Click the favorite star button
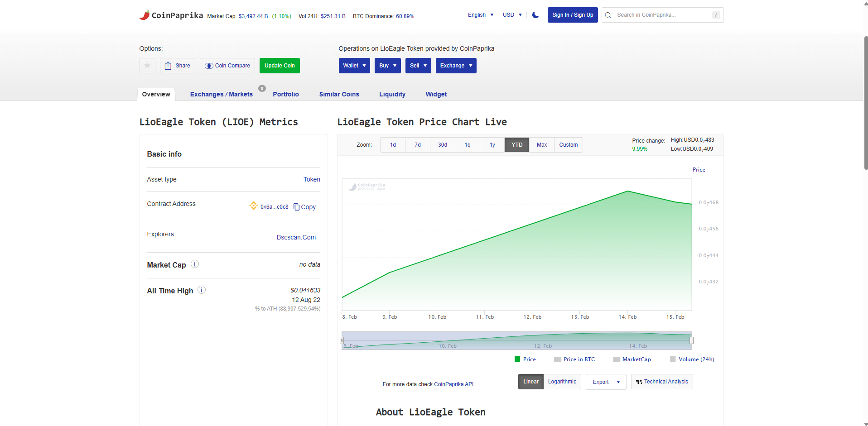Image resolution: width=868 pixels, height=426 pixels. point(147,66)
